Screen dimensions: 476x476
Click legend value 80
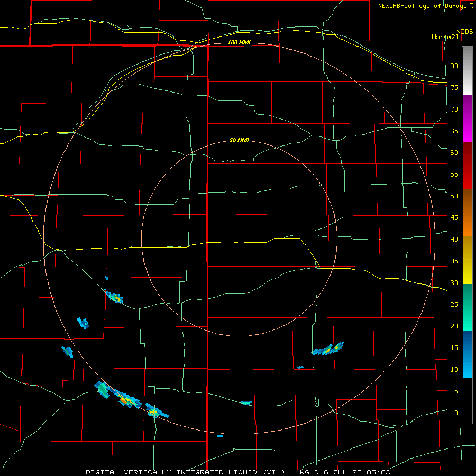point(454,66)
